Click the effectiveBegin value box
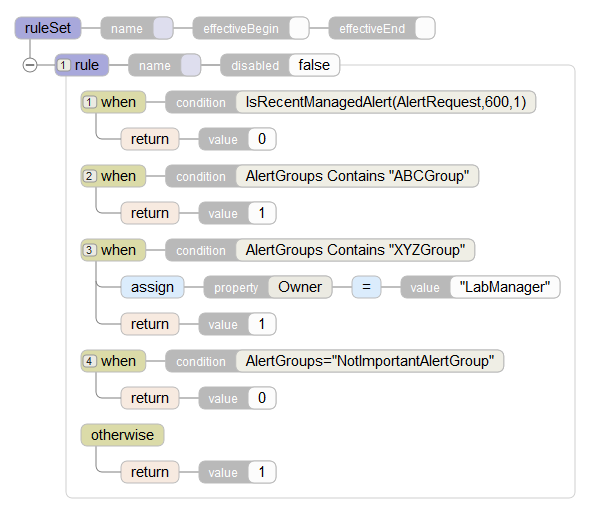The height and width of the screenshot is (523, 597). click(x=299, y=28)
